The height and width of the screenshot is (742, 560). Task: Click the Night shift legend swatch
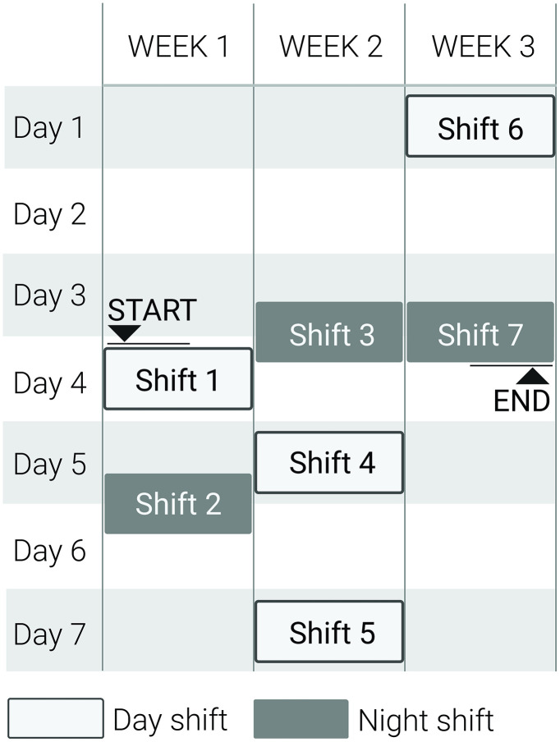click(301, 718)
